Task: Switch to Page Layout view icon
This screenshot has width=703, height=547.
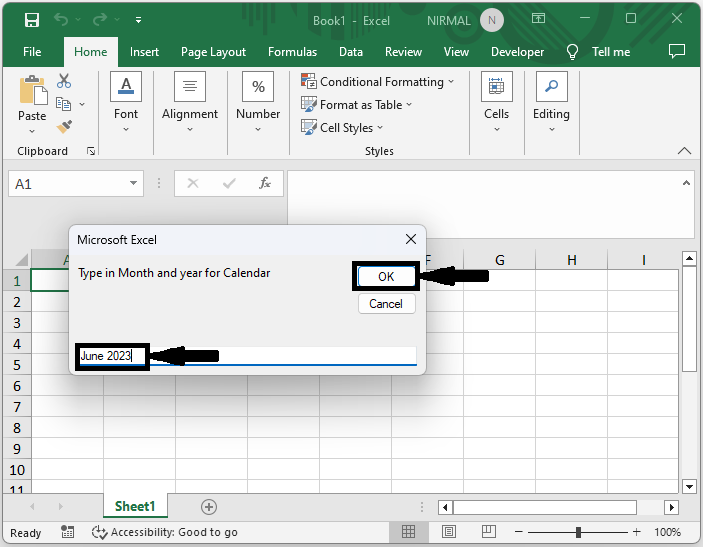Action: [x=449, y=532]
